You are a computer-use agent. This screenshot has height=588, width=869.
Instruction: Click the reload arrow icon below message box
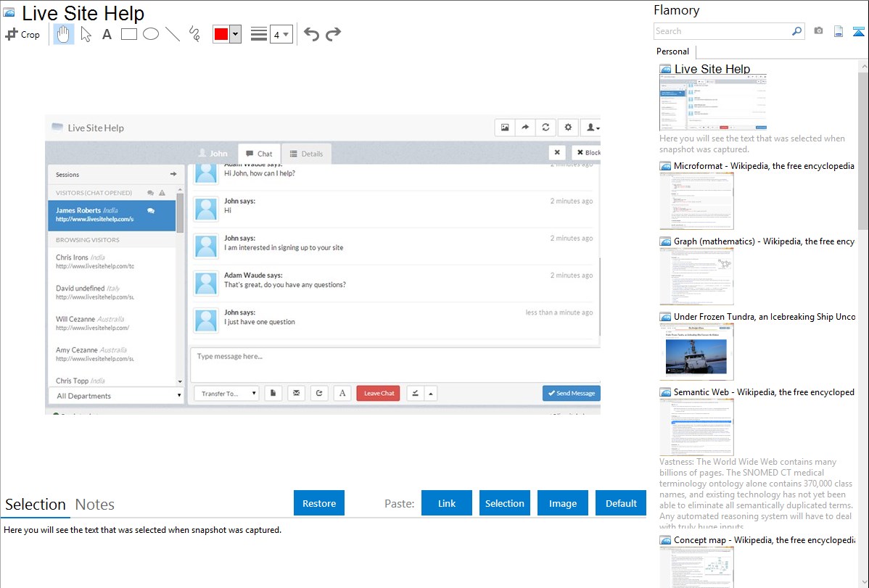pyautogui.click(x=319, y=393)
